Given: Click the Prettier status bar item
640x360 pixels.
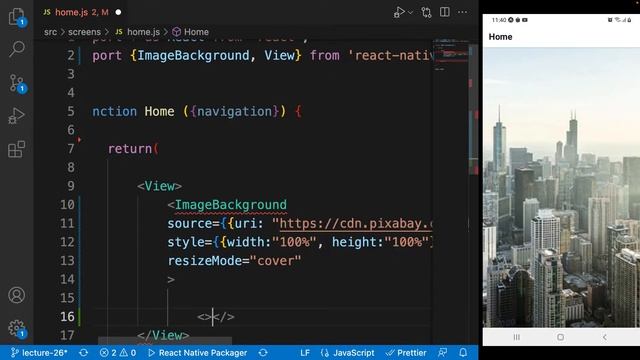Looking at the screenshot, I should (x=406, y=353).
